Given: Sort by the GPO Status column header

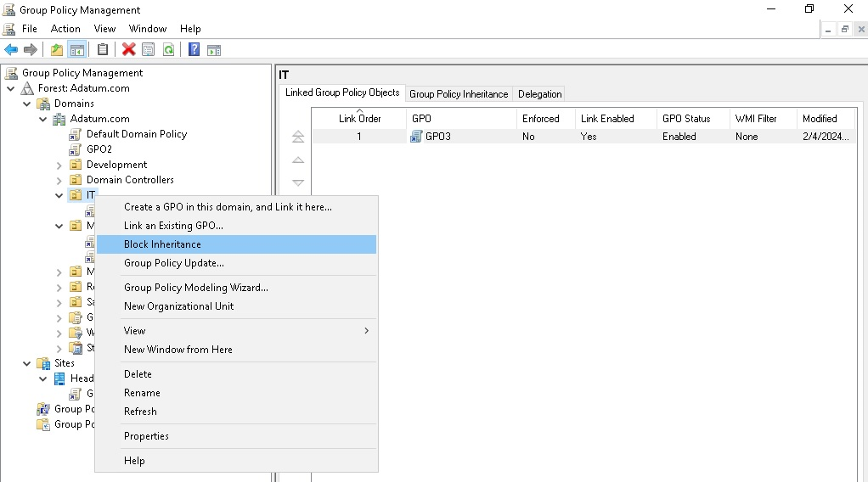Looking at the screenshot, I should 694,119.
